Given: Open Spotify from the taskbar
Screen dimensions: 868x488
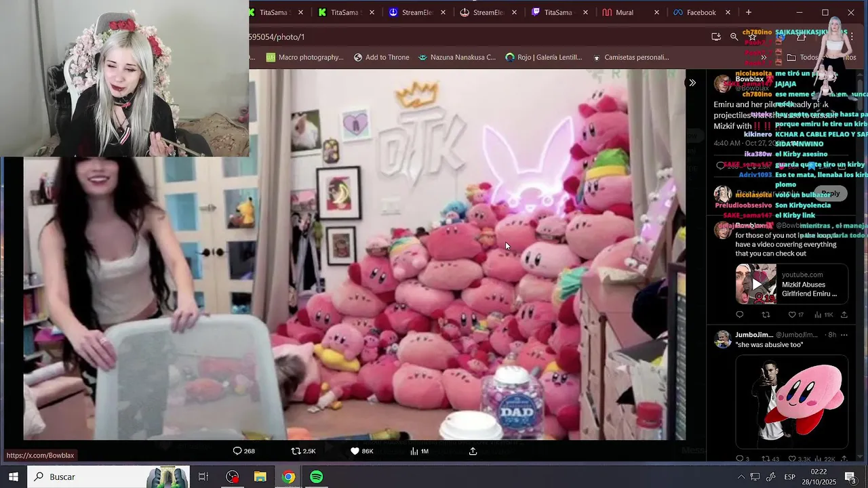Looking at the screenshot, I should (317, 476).
